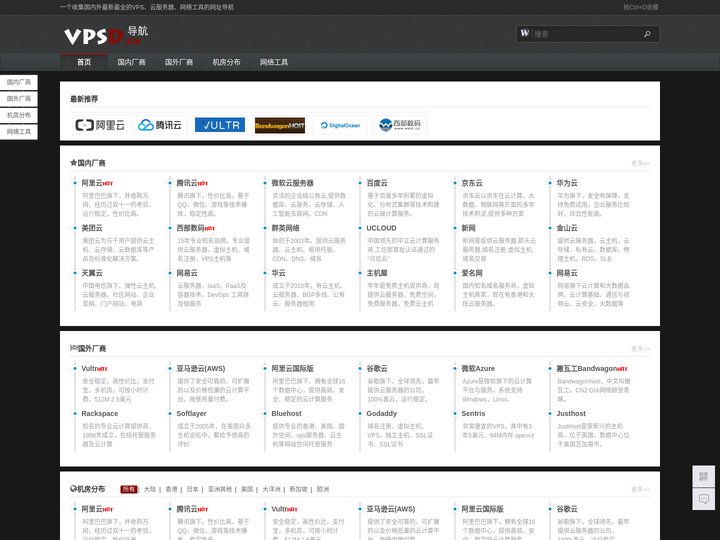
Task: Open Vultr link under 国外厂商
Action: (89, 369)
